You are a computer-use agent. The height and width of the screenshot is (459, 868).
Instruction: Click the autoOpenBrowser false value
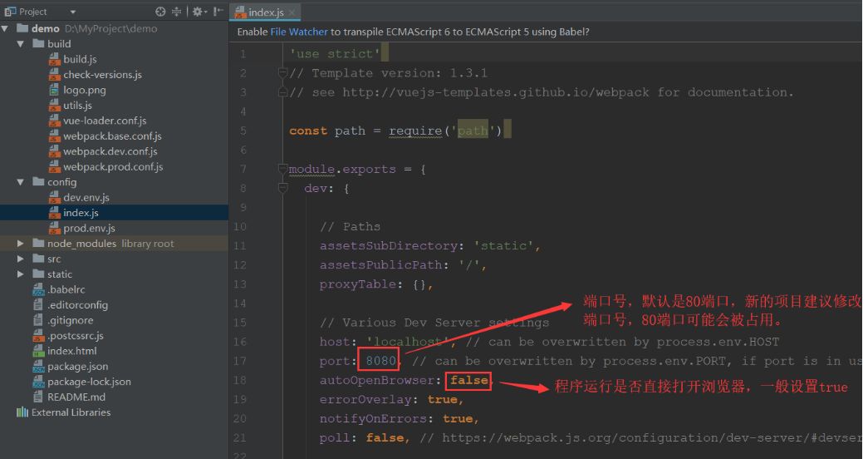(468, 380)
